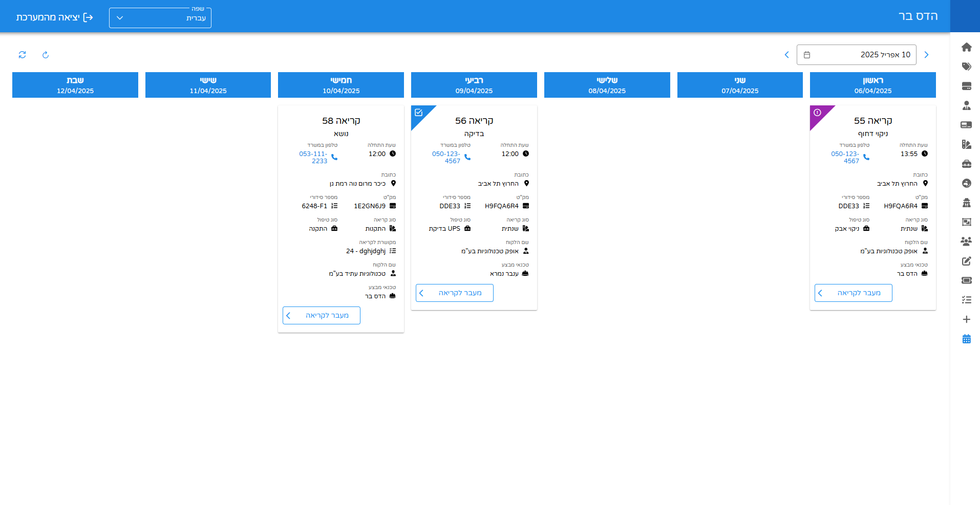Click technician ענבר נמרא on call 56
The width and height of the screenshot is (980, 505).
(x=504, y=274)
